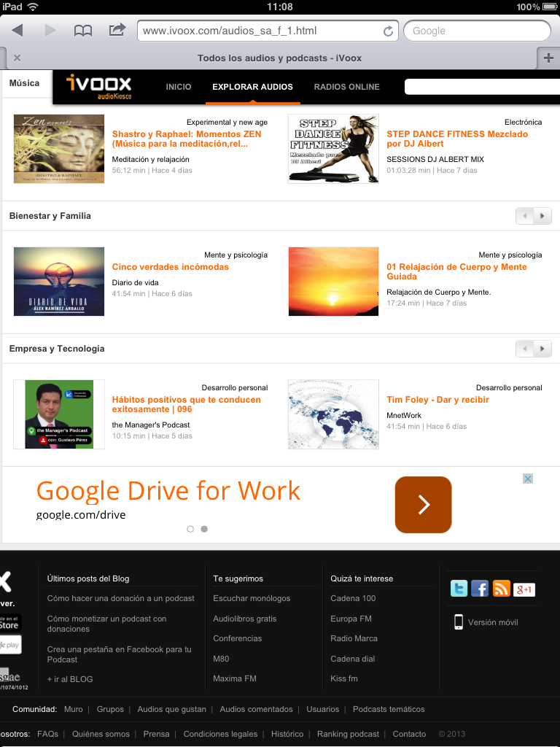
Task: Tap the Safari back arrow
Action: tap(17, 31)
